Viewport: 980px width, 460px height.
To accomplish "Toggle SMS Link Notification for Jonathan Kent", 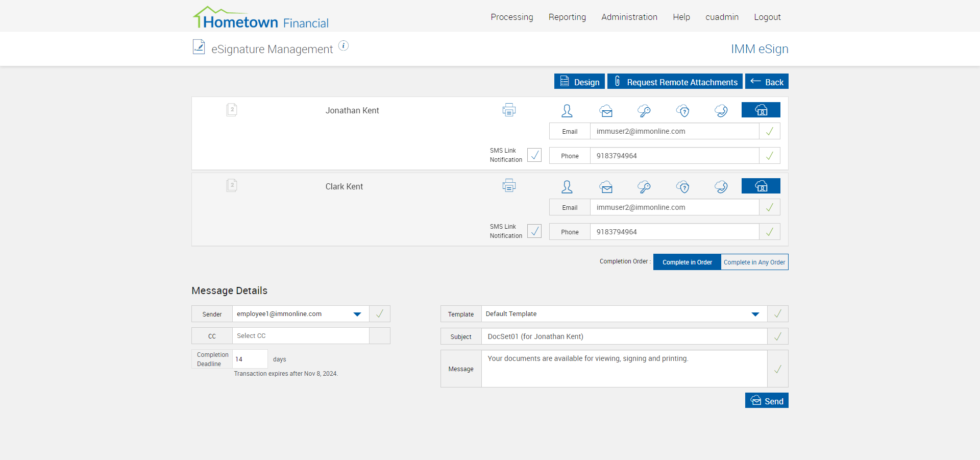I will coord(534,155).
